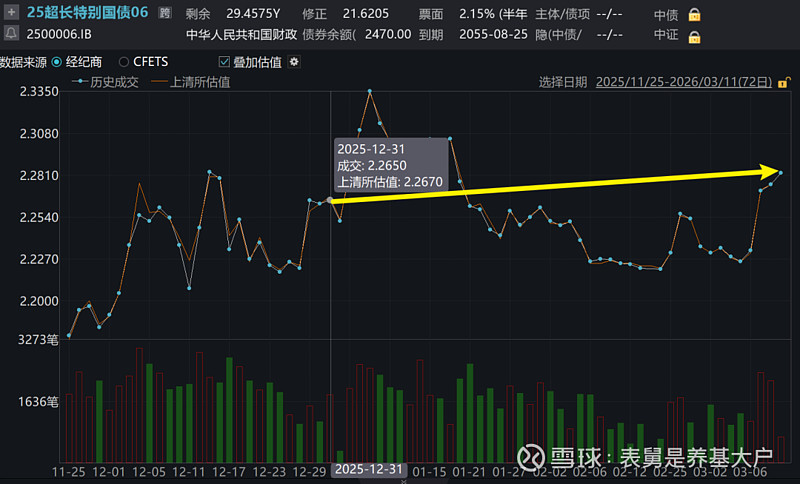This screenshot has height=484, width=800.
Task: Select bond code 2500006.IB
Action: (x=59, y=34)
